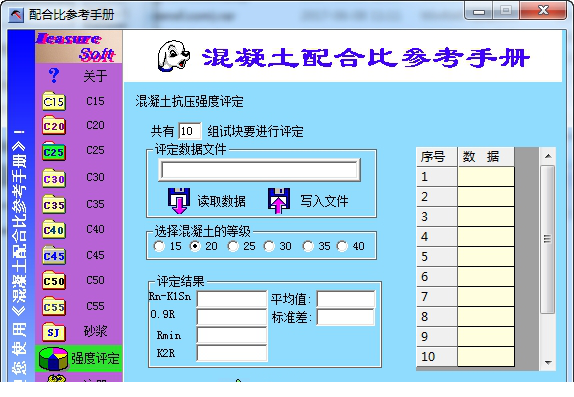The height and width of the screenshot is (397, 574).
Task: Select concrete grade 35 radio button
Action: point(308,246)
